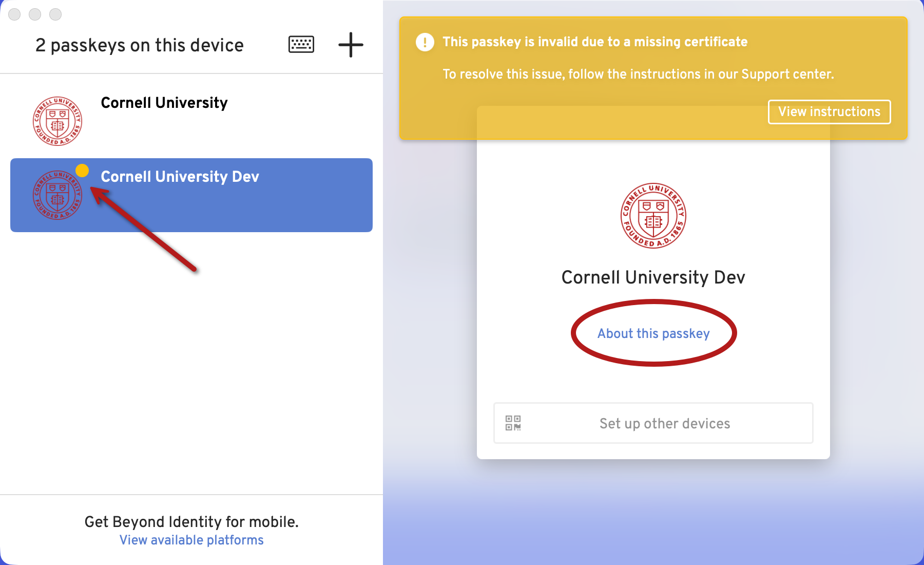Click the Cornell University seal in list

tap(57, 121)
